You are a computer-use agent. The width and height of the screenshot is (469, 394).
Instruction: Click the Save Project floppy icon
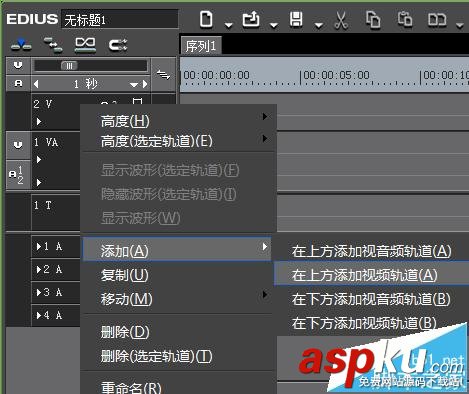tap(296, 19)
